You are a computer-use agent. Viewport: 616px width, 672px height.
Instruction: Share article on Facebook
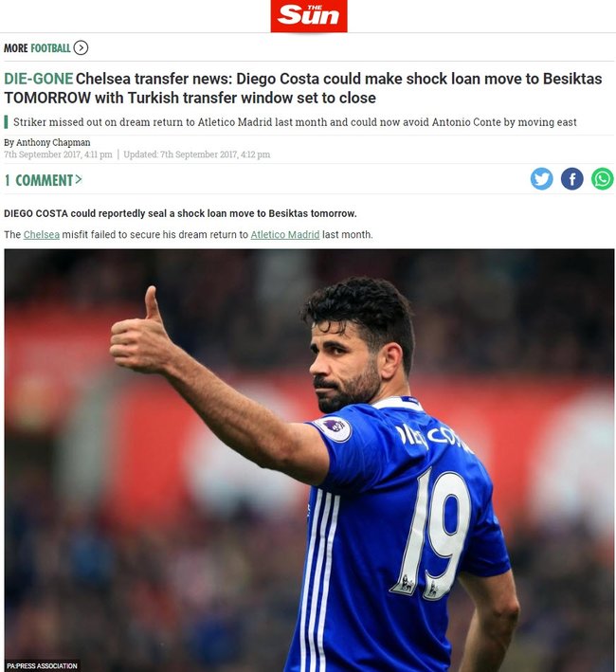[571, 179]
